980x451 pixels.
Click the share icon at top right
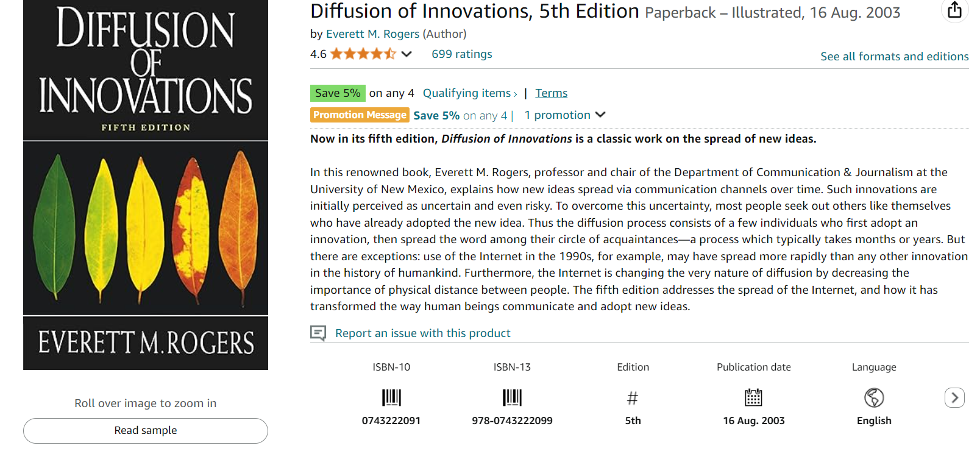(954, 10)
